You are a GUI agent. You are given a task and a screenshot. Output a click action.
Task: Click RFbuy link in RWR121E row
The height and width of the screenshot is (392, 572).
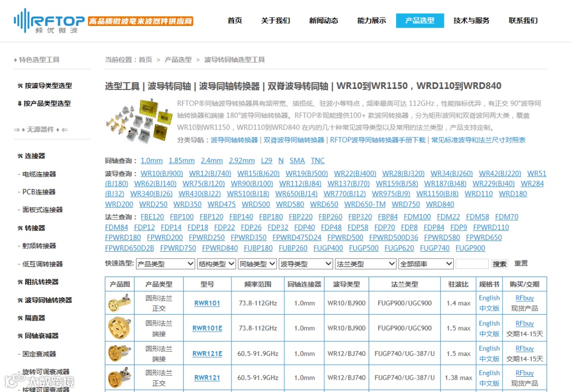coord(524,349)
